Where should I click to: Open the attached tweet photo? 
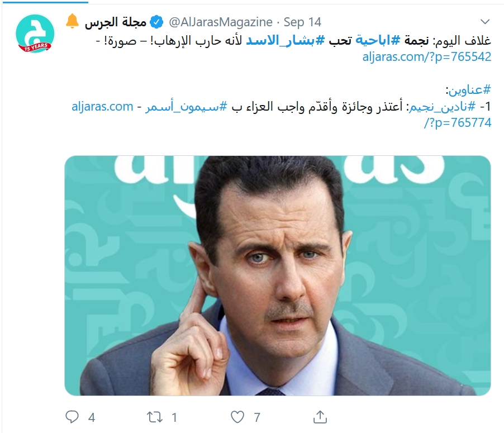278,275
